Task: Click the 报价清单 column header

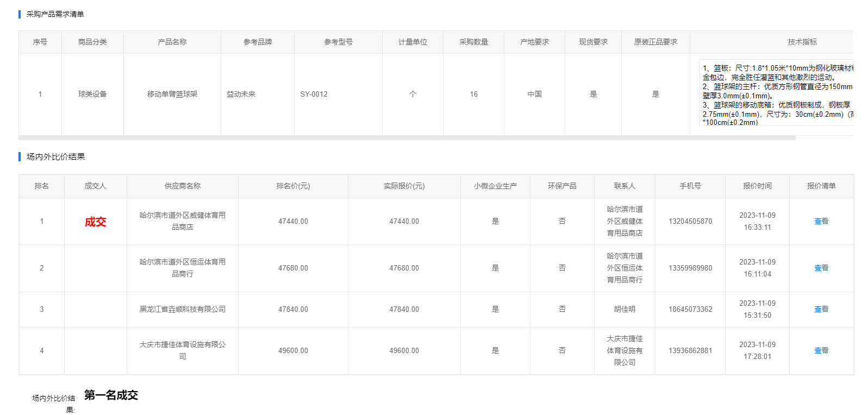Action: (821, 186)
